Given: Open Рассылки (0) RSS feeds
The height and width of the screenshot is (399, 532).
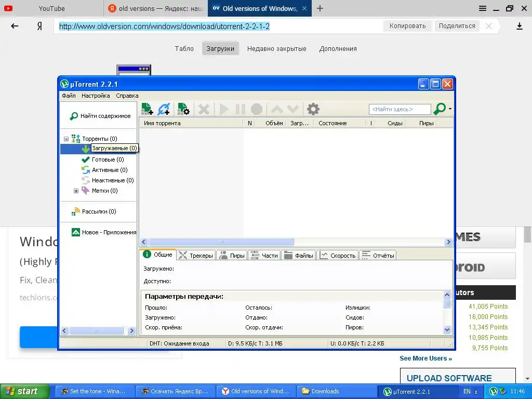Looking at the screenshot, I should [94, 212].
